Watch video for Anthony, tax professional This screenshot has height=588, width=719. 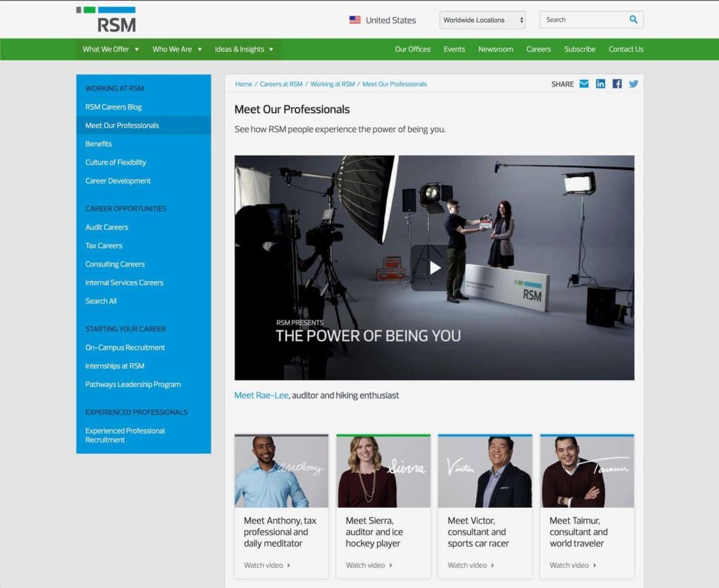[267, 565]
